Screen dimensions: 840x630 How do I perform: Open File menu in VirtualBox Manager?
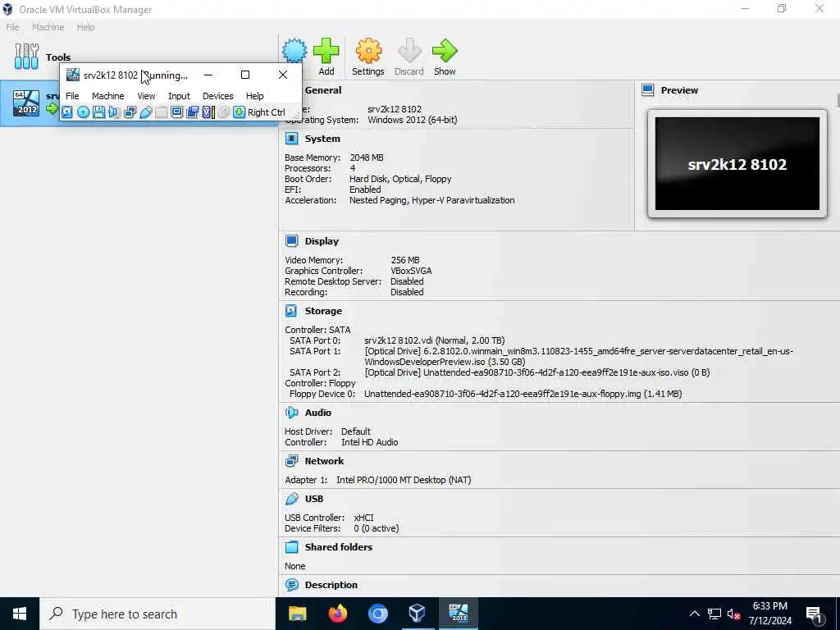12,27
